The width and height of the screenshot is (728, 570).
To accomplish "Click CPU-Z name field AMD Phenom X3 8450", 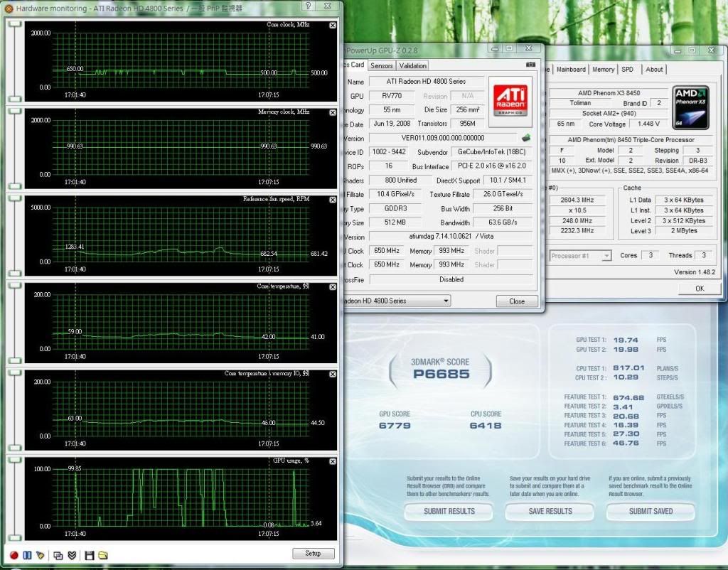I will [x=609, y=93].
